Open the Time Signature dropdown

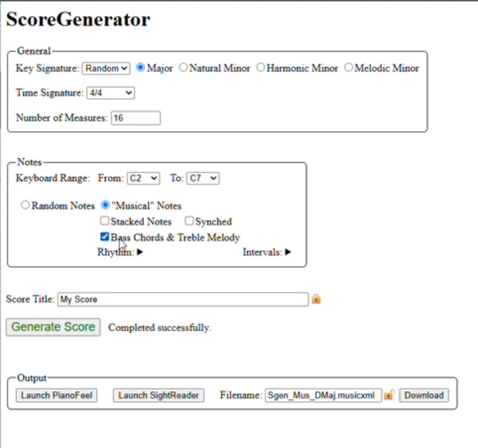coord(110,93)
